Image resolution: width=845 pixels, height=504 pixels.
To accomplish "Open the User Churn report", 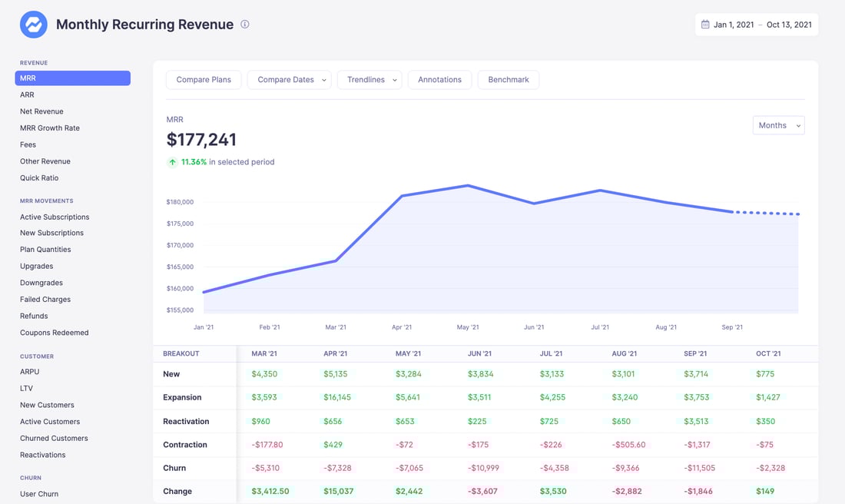I will coord(38,493).
